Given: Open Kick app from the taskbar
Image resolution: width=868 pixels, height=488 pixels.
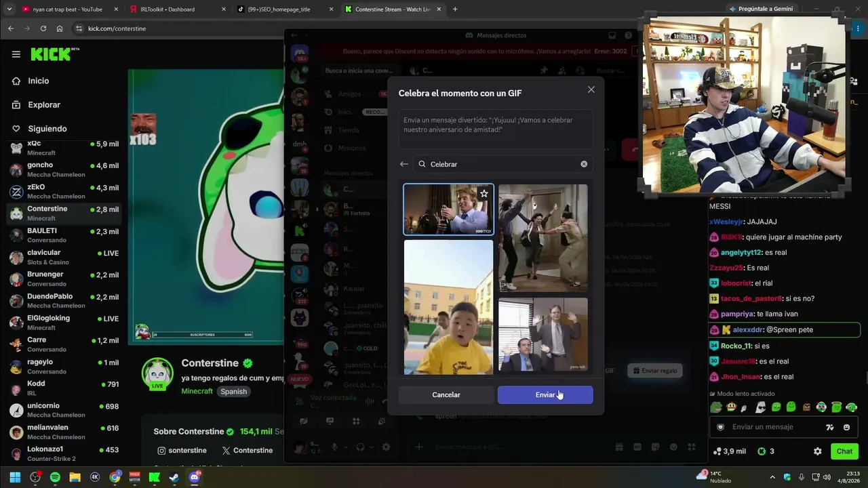Looking at the screenshot, I should [x=155, y=477].
